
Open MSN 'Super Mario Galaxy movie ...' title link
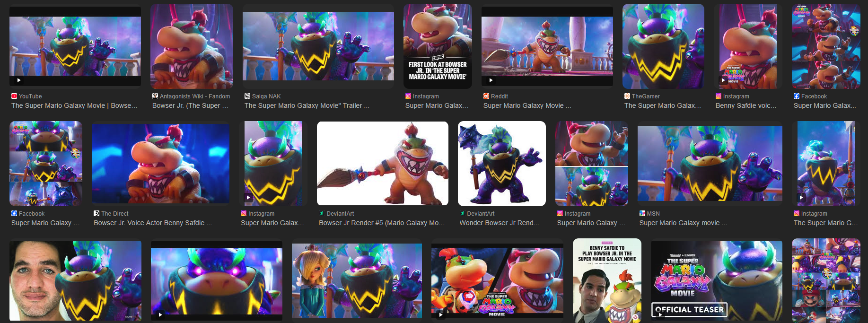[x=684, y=223]
